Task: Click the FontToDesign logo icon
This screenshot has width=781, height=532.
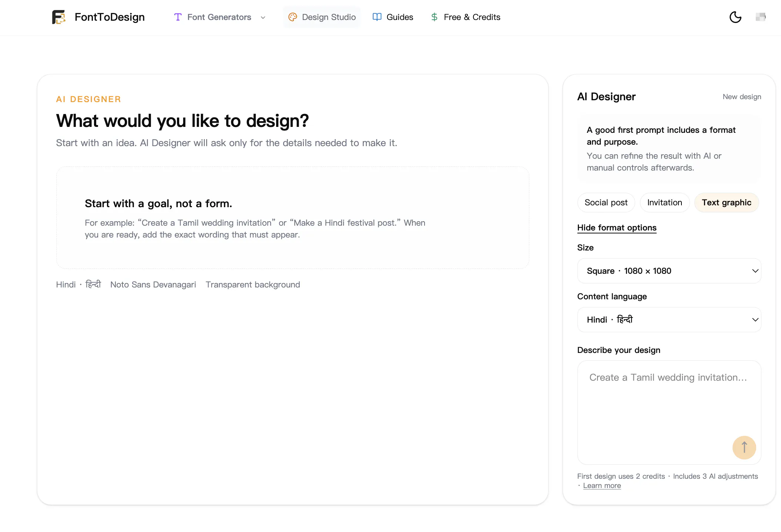Action: click(58, 17)
